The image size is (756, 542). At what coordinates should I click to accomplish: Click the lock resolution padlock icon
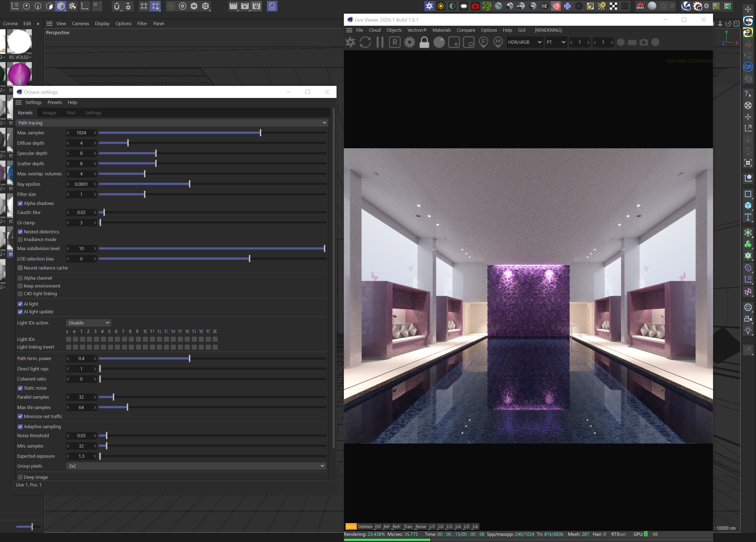pos(424,42)
